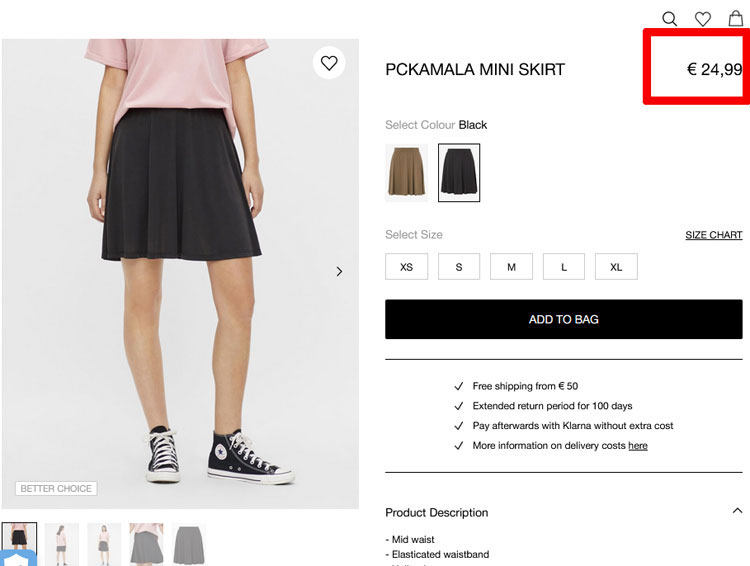750x566 pixels.
Task: View the second product thumbnail
Action: 61,544
